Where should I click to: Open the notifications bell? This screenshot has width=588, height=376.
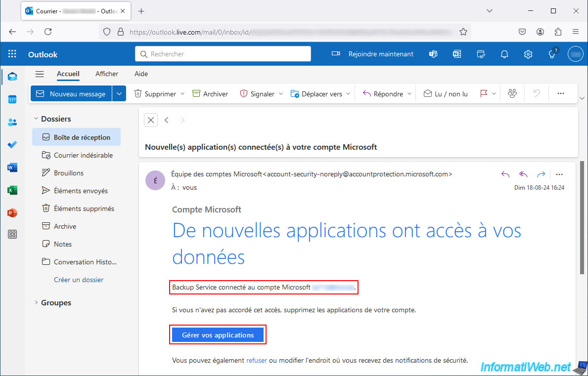(504, 54)
